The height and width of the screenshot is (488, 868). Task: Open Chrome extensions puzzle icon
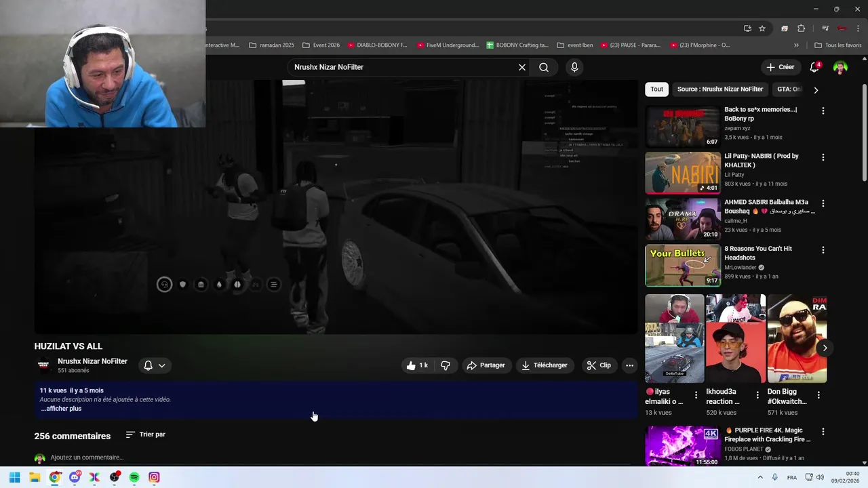click(801, 28)
